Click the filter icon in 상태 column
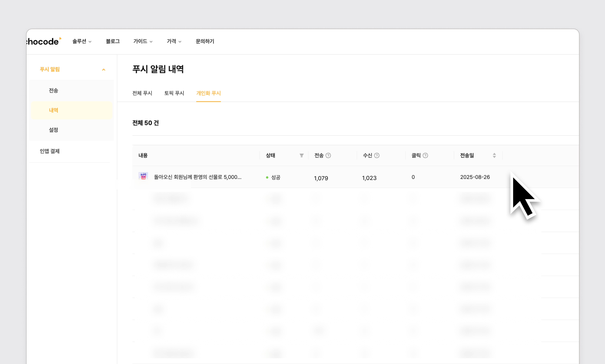 pos(302,155)
